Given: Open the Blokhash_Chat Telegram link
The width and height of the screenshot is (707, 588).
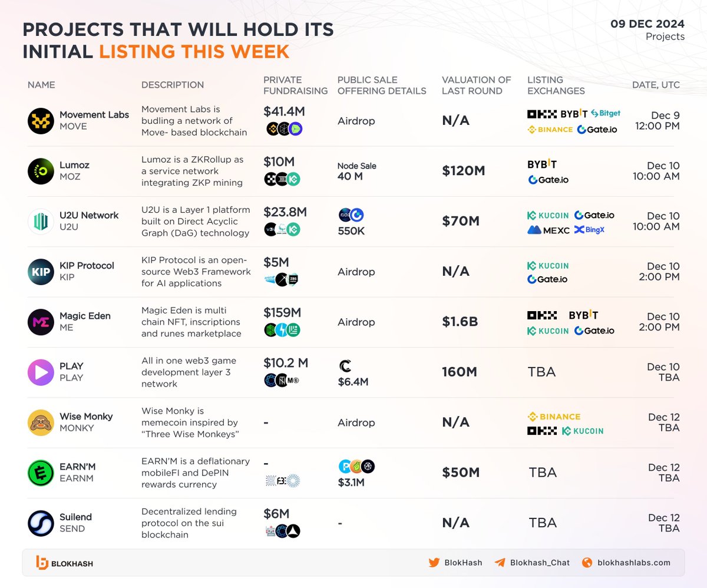Looking at the screenshot, I should pos(532,563).
